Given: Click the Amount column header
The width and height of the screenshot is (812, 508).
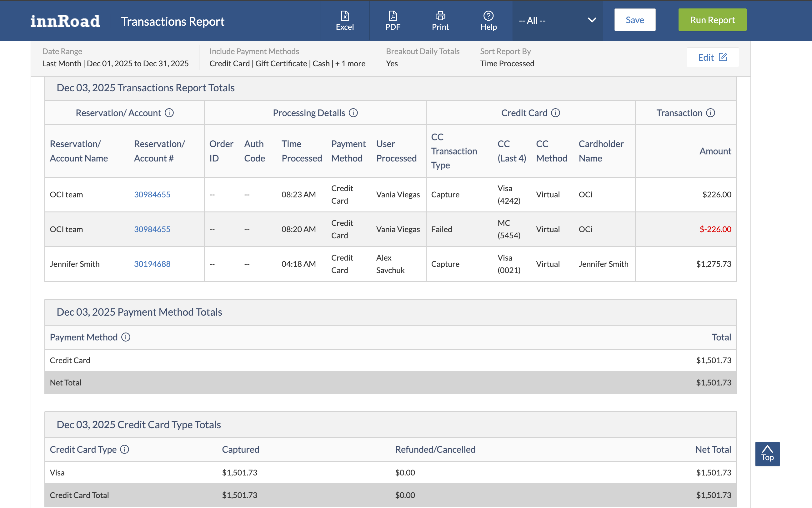Looking at the screenshot, I should [x=715, y=151].
